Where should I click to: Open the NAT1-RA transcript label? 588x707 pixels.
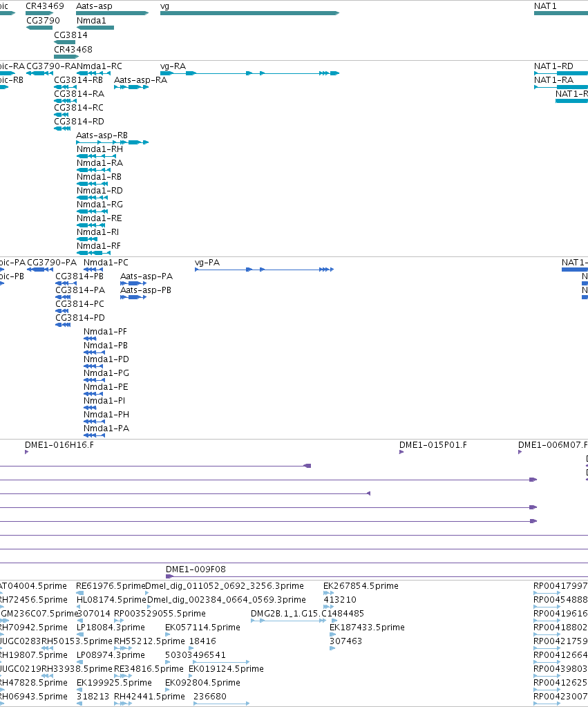[553, 80]
